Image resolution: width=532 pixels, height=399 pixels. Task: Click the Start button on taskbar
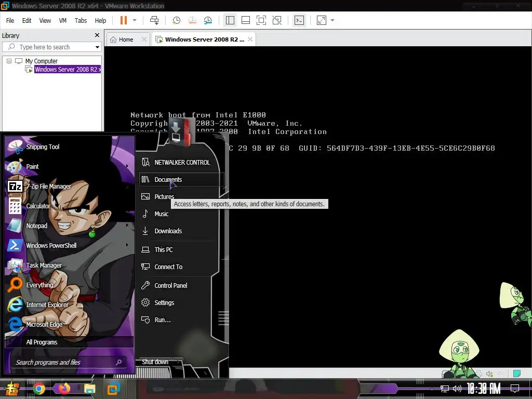12,389
